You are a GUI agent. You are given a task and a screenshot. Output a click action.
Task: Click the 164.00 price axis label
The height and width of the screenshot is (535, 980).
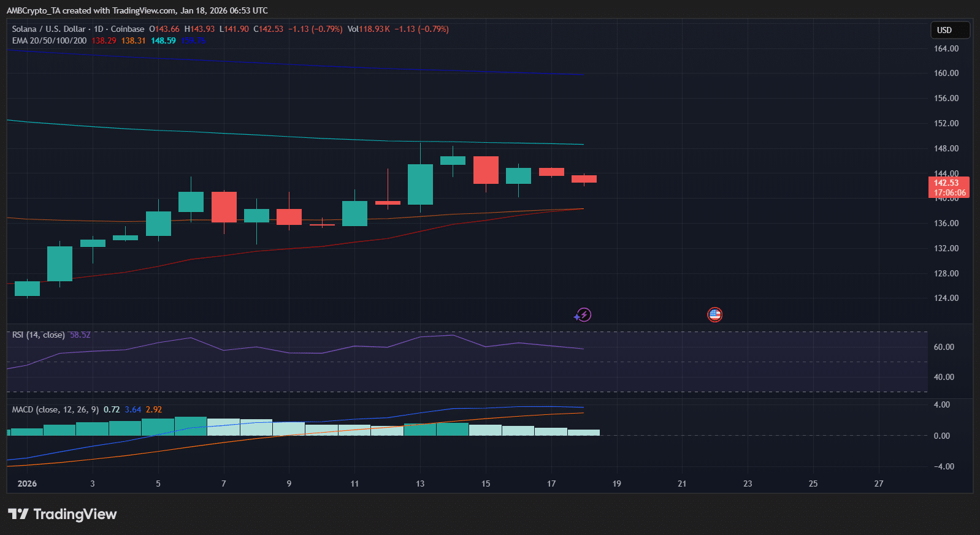946,48
